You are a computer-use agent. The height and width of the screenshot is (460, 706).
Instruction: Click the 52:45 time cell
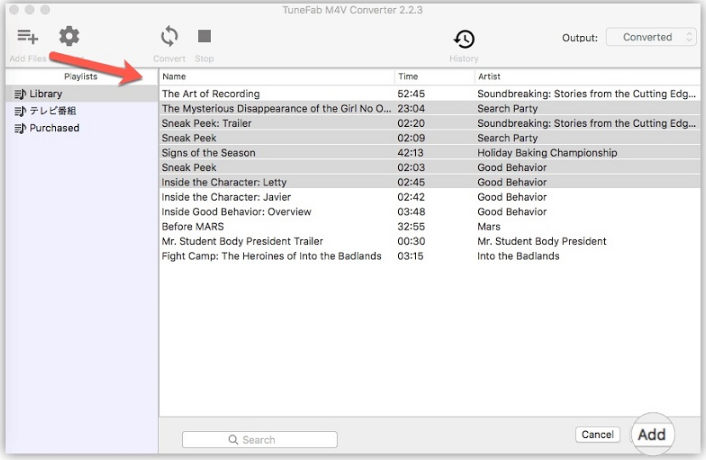click(411, 94)
